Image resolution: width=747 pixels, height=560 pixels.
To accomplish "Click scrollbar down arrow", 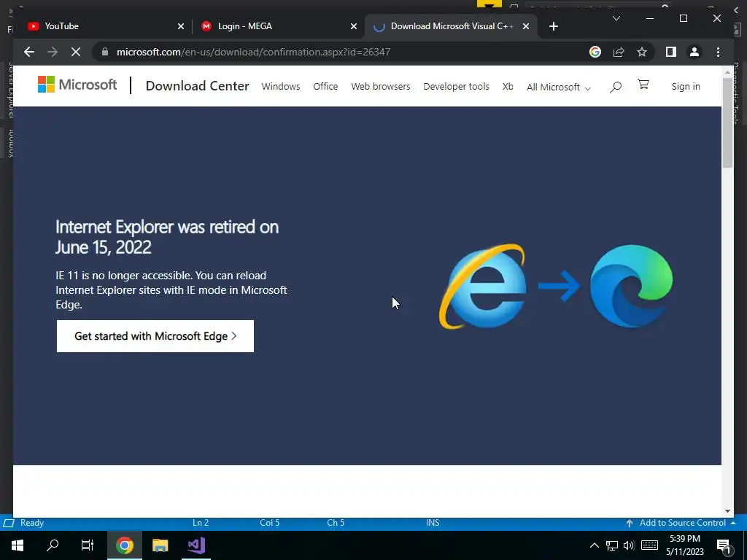I will tap(727, 511).
